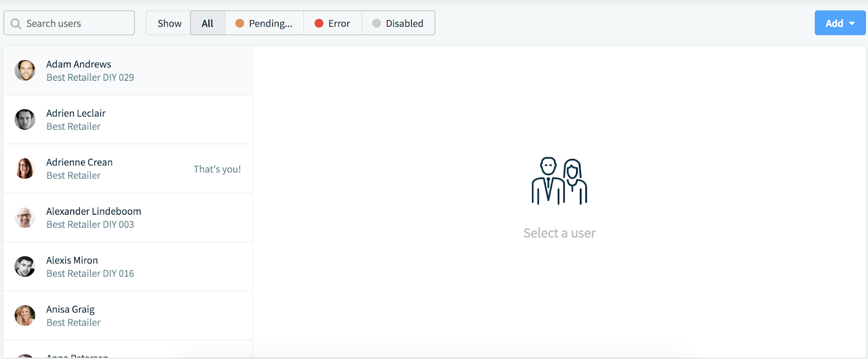This screenshot has width=868, height=359.
Task: Select the All filter tab
Action: 208,23
